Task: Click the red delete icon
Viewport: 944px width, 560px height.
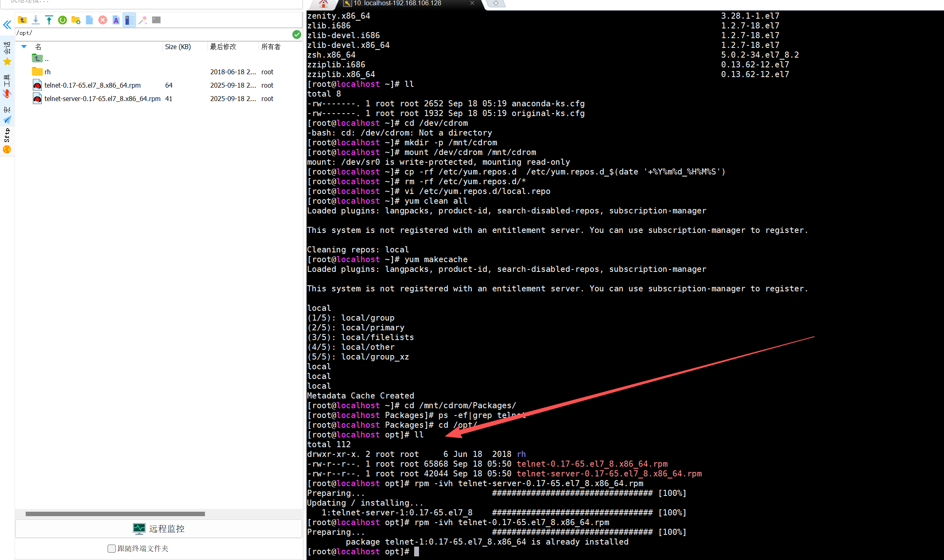Action: 103,20
